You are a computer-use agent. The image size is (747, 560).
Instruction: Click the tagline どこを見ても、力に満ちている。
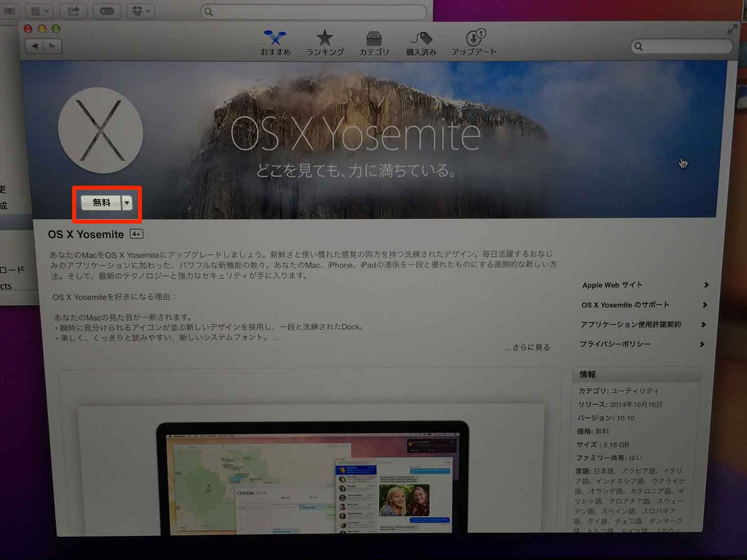356,170
